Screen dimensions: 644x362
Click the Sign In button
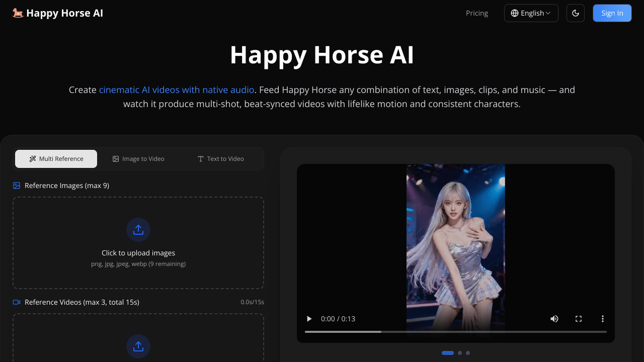coord(612,13)
